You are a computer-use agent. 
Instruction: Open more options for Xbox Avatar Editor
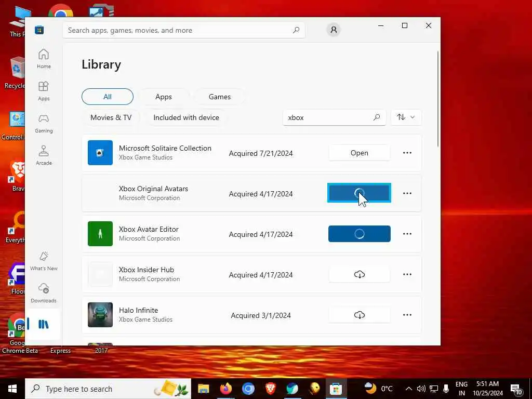click(407, 234)
